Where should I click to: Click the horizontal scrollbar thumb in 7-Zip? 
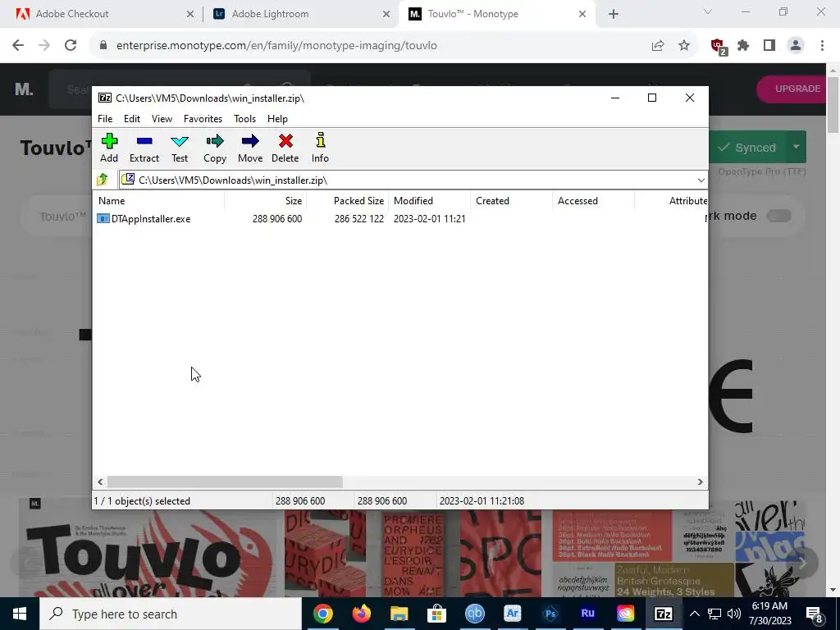pyautogui.click(x=225, y=482)
